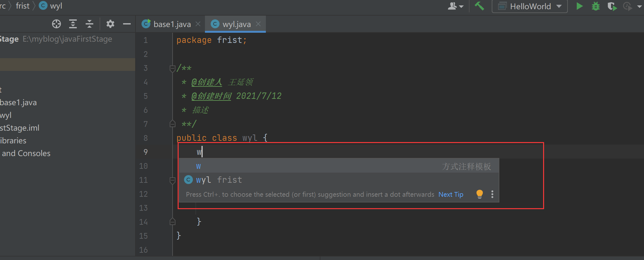
Task: Open project panel settings gear
Action: point(110,24)
